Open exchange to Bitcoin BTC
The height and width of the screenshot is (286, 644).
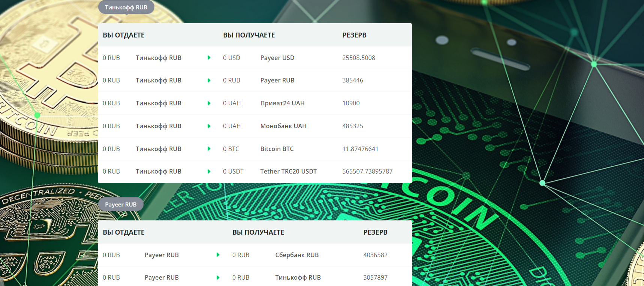click(x=277, y=149)
